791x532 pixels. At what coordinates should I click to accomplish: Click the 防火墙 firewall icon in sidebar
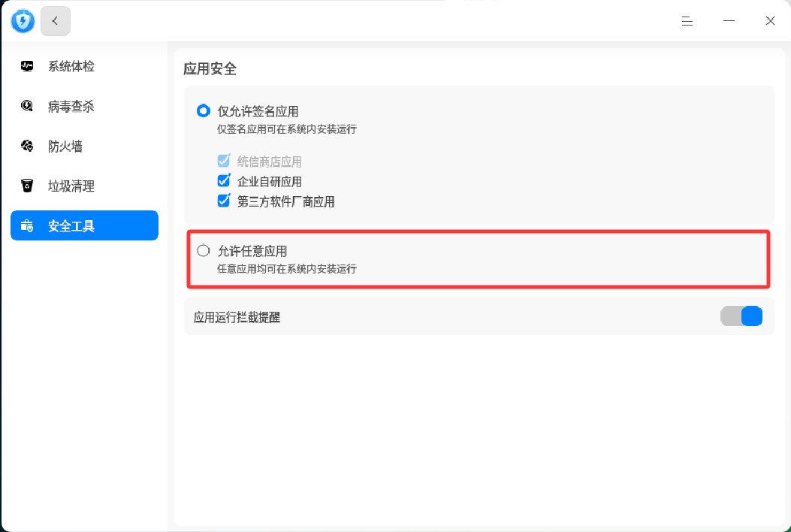[x=27, y=146]
